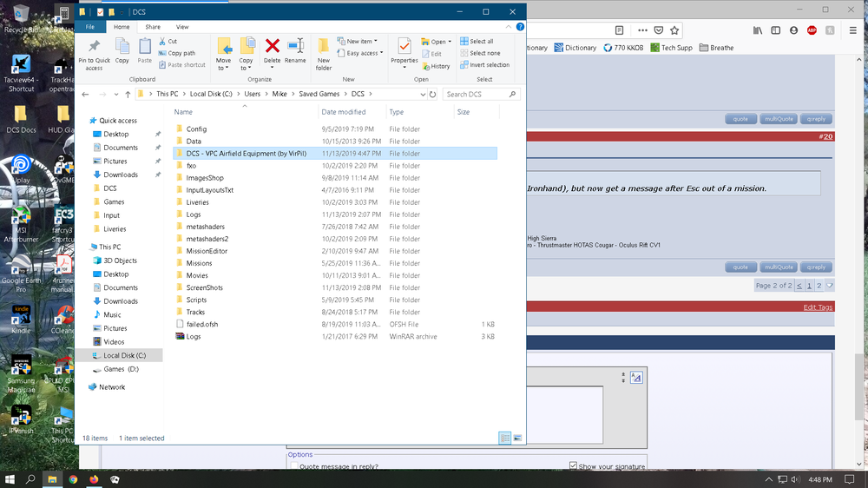Switch to large icons view button
Image resolution: width=868 pixels, height=488 pixels.
517,439
